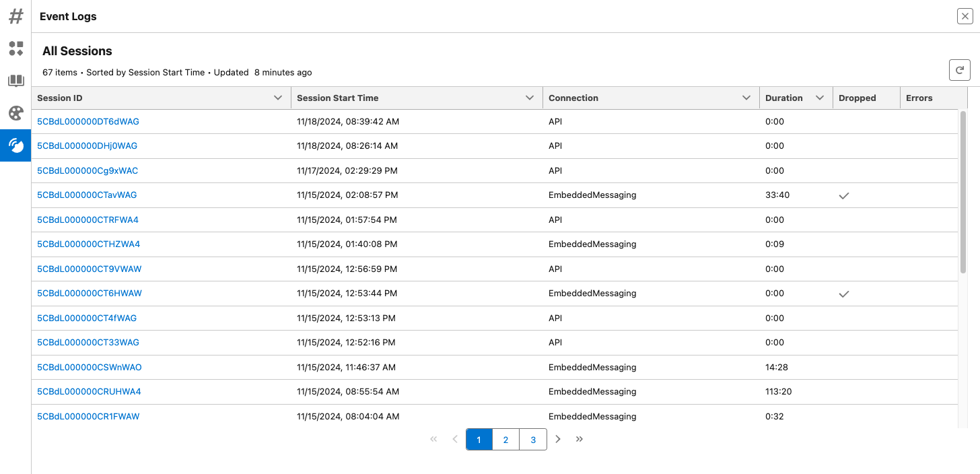Image resolution: width=980 pixels, height=474 pixels.
Task: Click start time 11/17/2024, 02:29:29 PM
Action: [347, 170]
